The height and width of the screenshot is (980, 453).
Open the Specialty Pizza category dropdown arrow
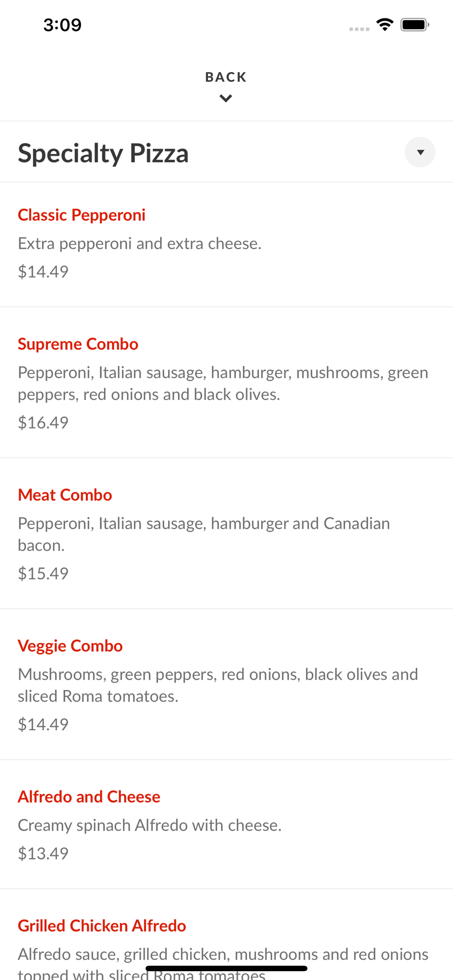(x=420, y=152)
